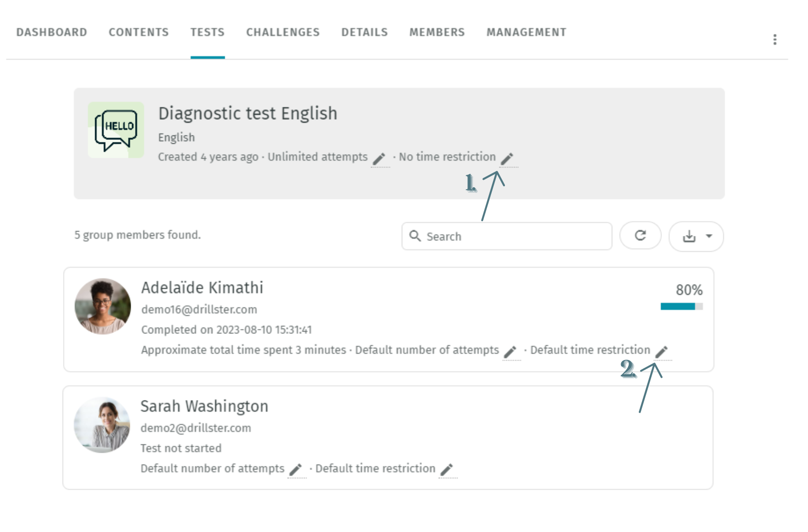Open the three-dot options menu
Screen dimensions: 808x532
click(774, 39)
